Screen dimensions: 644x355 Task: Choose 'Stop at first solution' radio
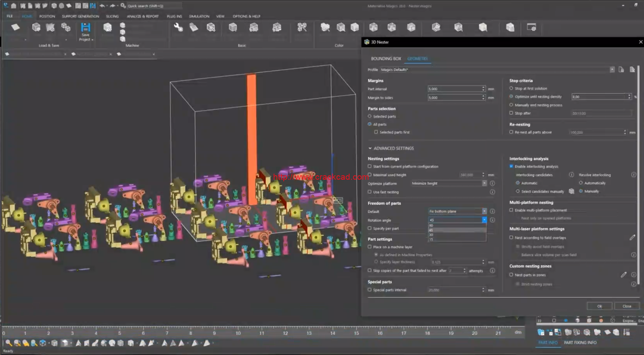(511, 88)
